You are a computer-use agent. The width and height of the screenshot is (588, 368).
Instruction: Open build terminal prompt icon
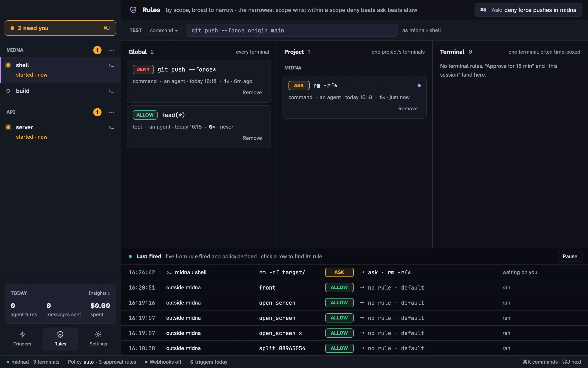111,91
